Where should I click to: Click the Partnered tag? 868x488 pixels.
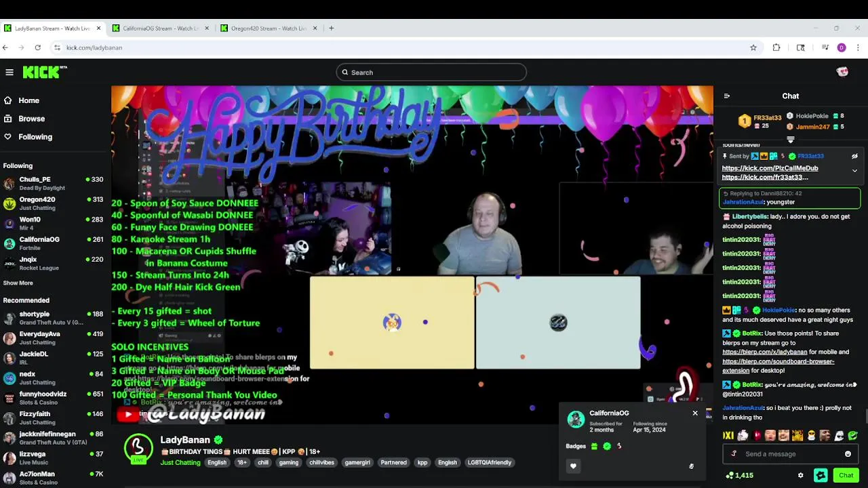393,462
